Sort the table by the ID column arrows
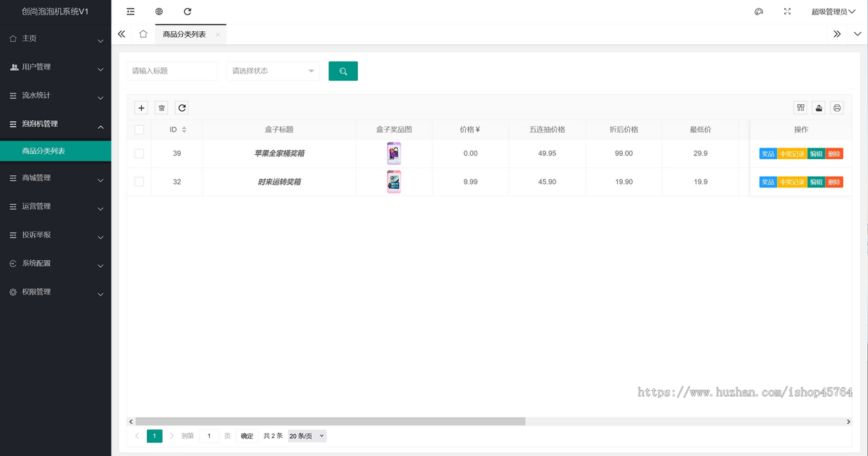This screenshot has height=456, width=868. pos(184,130)
